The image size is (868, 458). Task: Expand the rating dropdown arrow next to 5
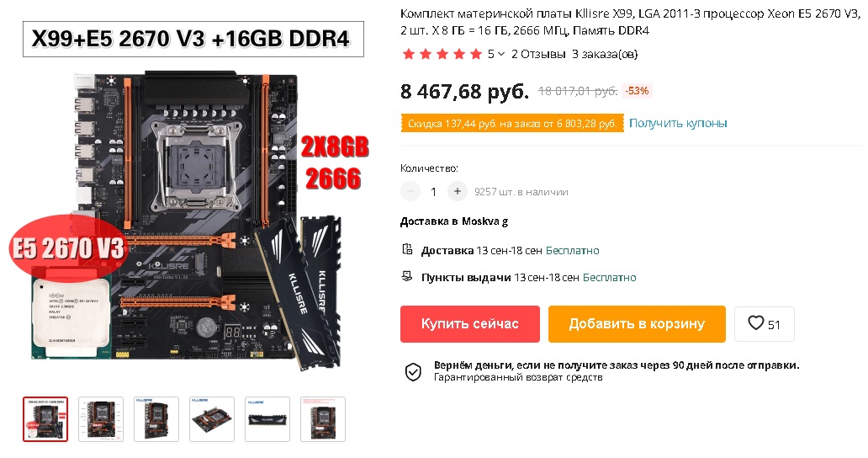click(501, 54)
